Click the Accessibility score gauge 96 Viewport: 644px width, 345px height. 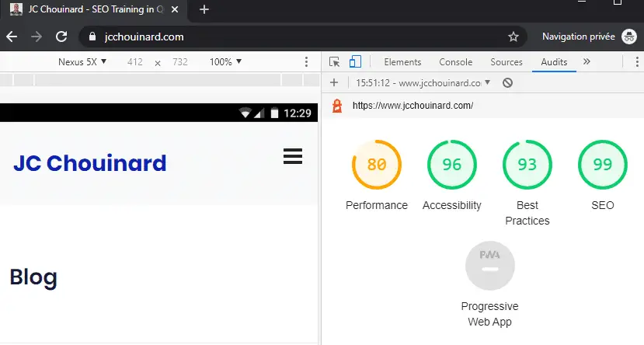tap(452, 165)
